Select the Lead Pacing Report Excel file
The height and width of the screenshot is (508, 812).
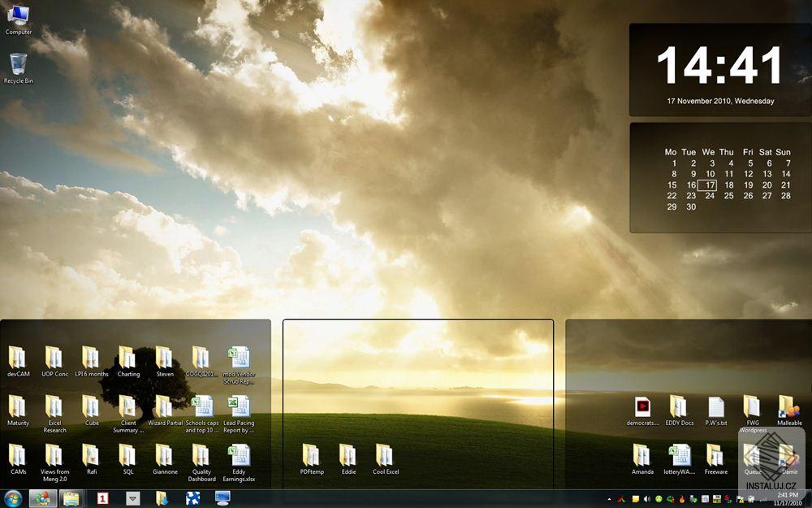(x=239, y=415)
